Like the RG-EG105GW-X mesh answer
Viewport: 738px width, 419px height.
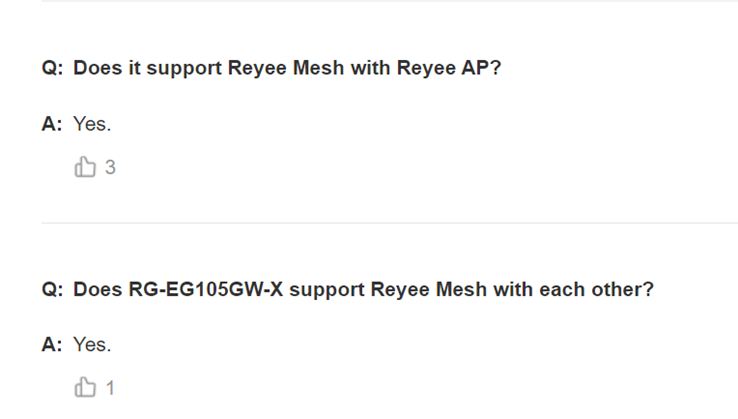point(85,387)
